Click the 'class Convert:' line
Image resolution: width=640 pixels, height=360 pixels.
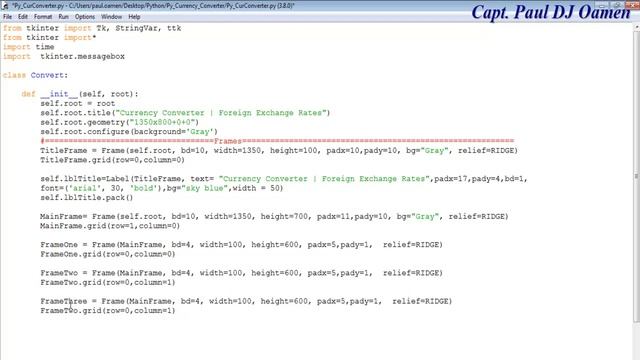[x=36, y=75]
